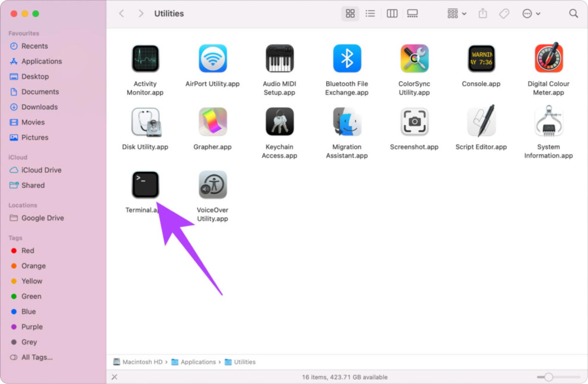Image resolution: width=588 pixels, height=384 pixels.
Task: Select the Audio MIDI Setup.app icon
Action: (x=279, y=58)
